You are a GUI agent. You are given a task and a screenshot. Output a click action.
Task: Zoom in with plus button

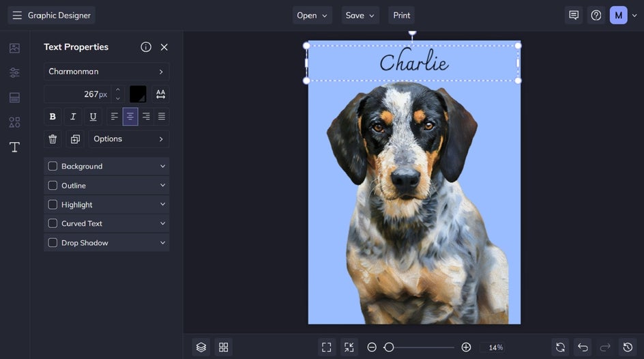coord(466,347)
